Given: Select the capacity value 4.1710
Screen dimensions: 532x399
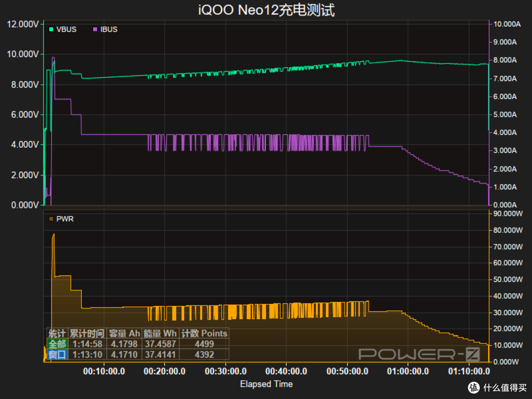Looking at the screenshot, I should click(124, 355).
